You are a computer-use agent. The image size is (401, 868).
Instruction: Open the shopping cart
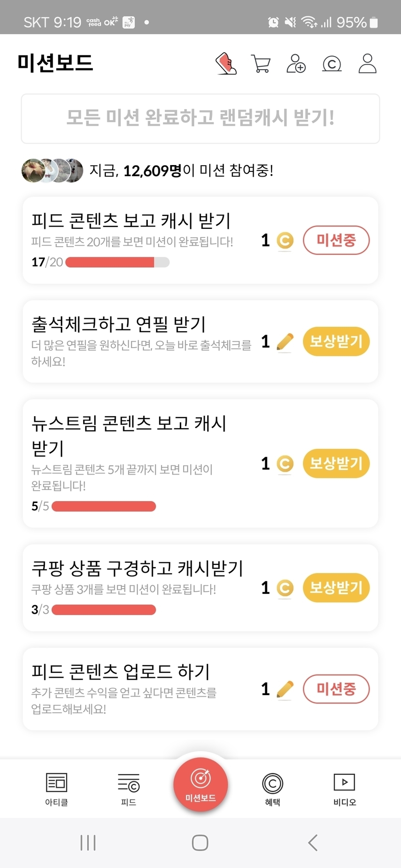pyautogui.click(x=261, y=63)
